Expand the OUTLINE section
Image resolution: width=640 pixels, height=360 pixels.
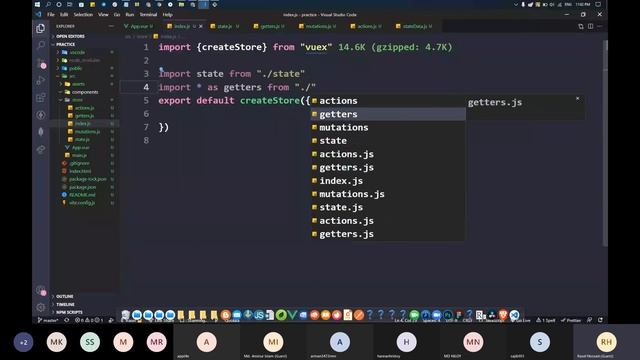64,296
